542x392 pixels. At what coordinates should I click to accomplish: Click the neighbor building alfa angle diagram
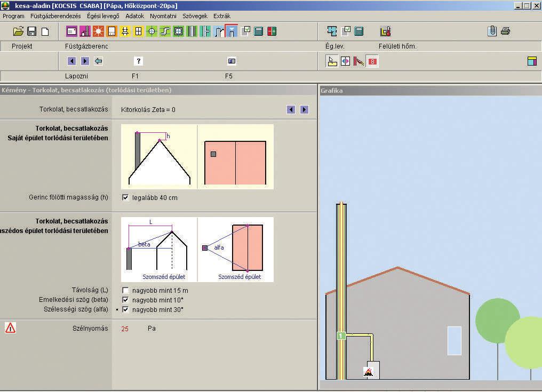click(236, 249)
